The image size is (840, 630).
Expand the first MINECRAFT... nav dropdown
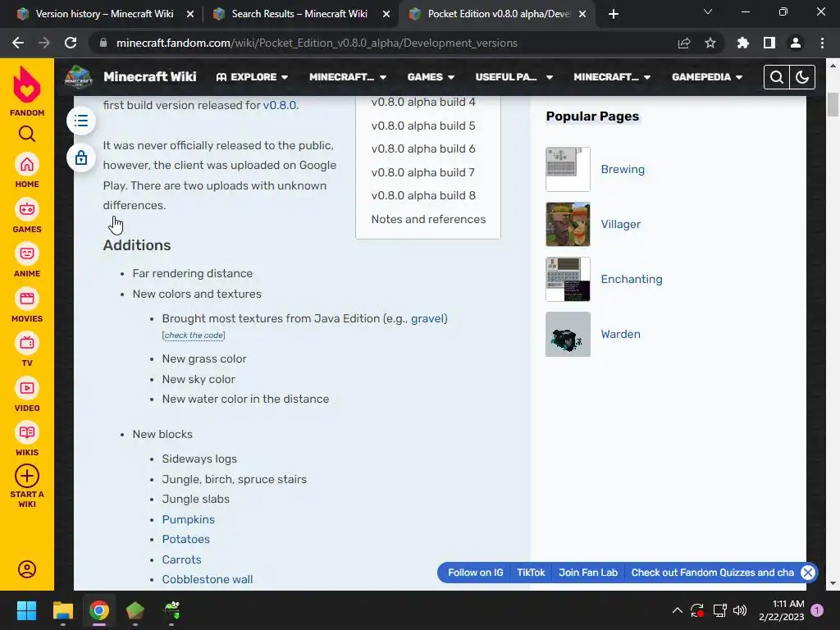pyautogui.click(x=348, y=77)
